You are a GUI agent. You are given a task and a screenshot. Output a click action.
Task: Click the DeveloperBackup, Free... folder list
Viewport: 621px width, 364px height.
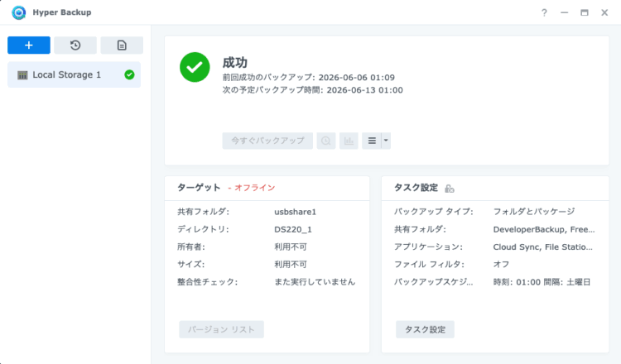544,229
